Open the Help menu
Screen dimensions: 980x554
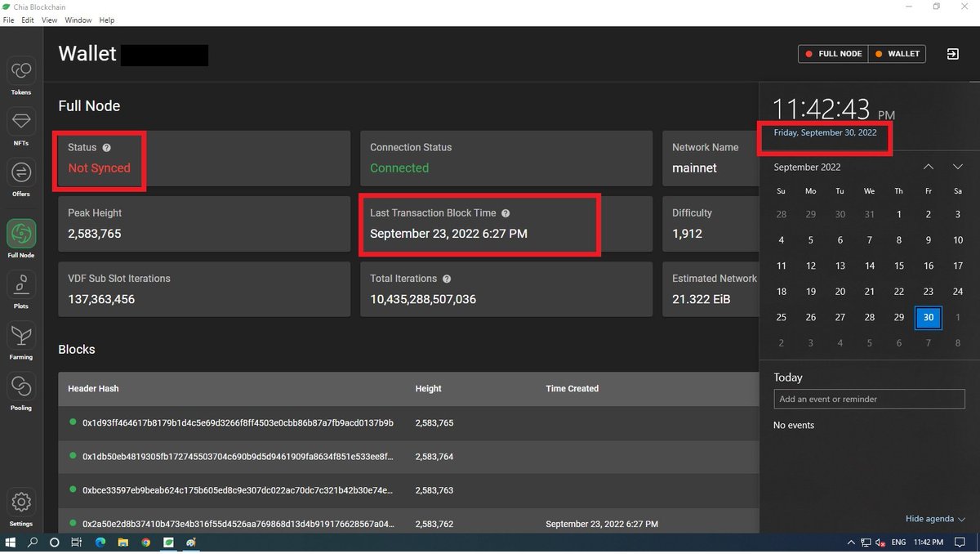107,20
